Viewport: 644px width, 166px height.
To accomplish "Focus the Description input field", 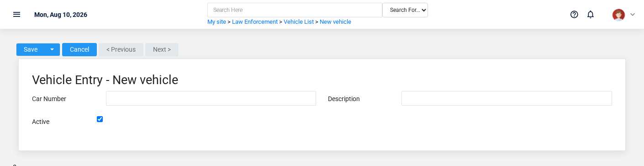I will click(507, 98).
